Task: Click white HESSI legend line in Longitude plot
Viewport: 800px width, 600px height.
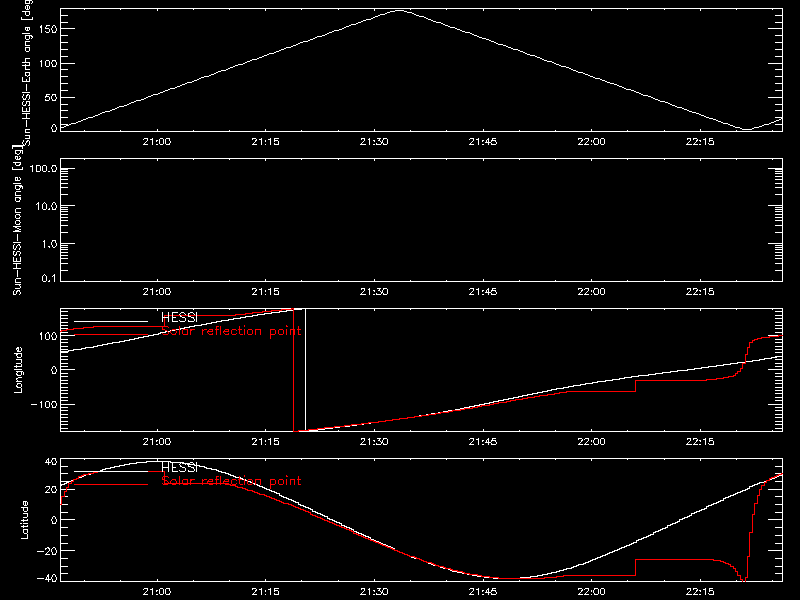Action: pyautogui.click(x=111, y=321)
